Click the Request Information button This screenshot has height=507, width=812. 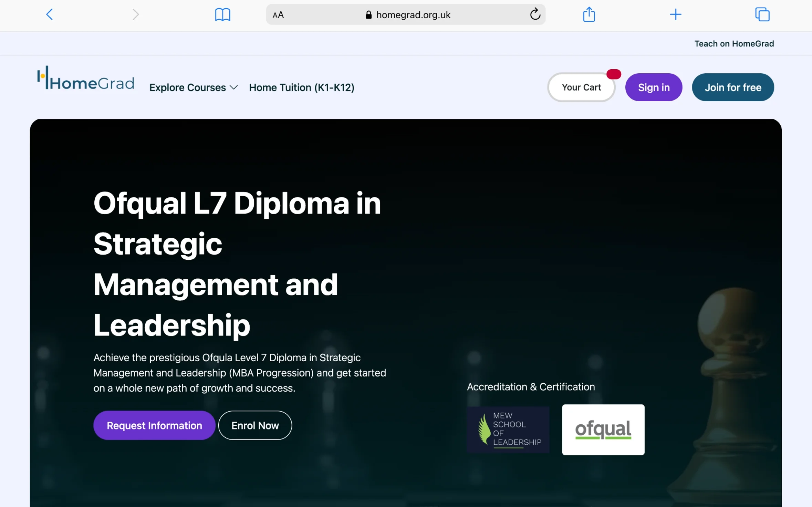click(154, 425)
